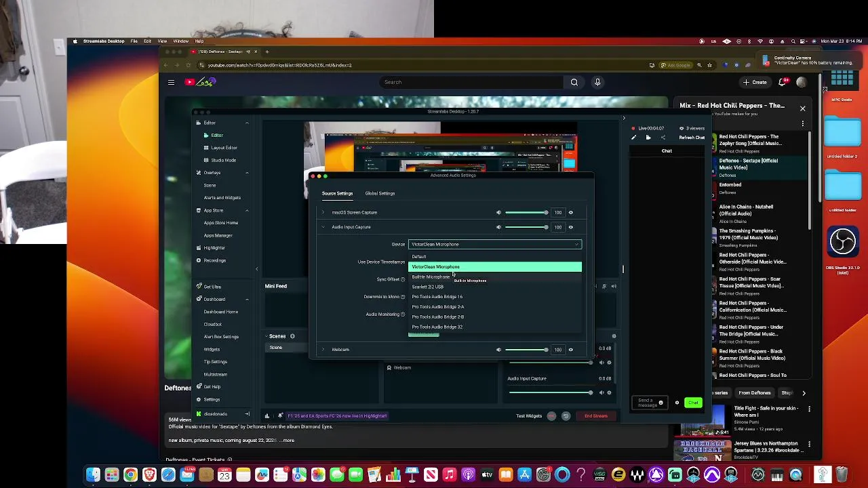Collapse the Overlays section in sidebar
Screen dimensions: 868x488
point(247,173)
